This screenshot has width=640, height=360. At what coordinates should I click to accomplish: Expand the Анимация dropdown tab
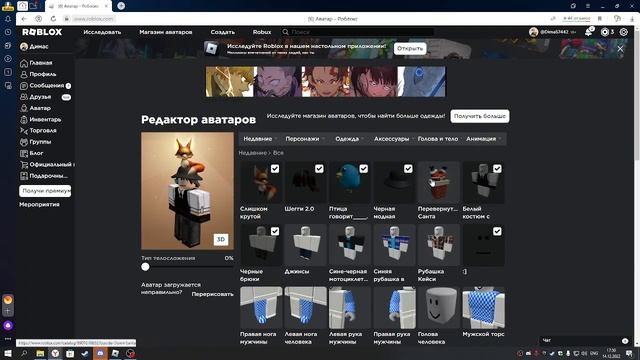(x=484, y=139)
